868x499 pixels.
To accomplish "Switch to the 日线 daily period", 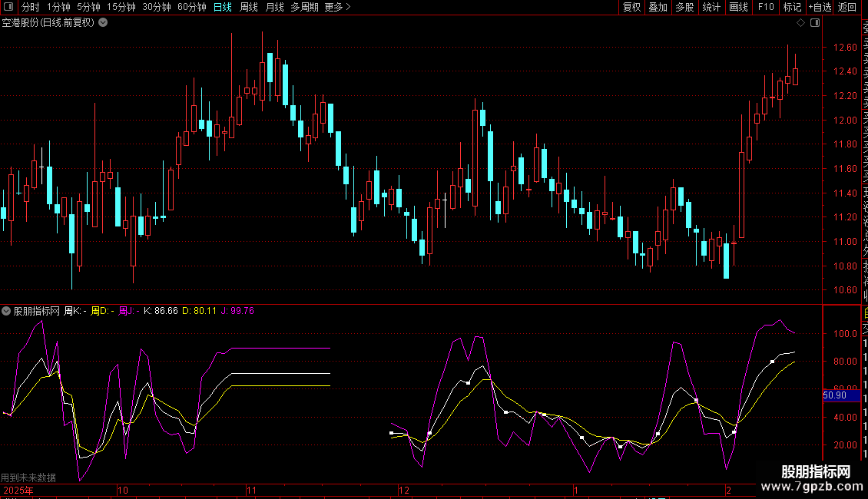I will click(x=222, y=7).
